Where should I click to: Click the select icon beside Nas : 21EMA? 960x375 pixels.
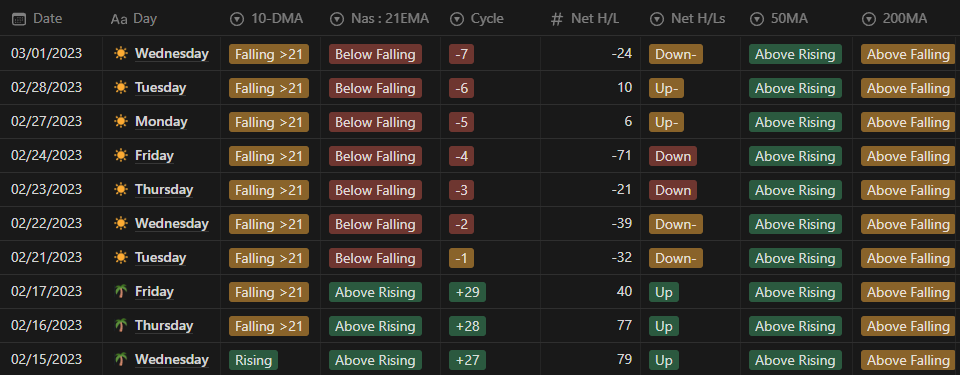tap(337, 20)
